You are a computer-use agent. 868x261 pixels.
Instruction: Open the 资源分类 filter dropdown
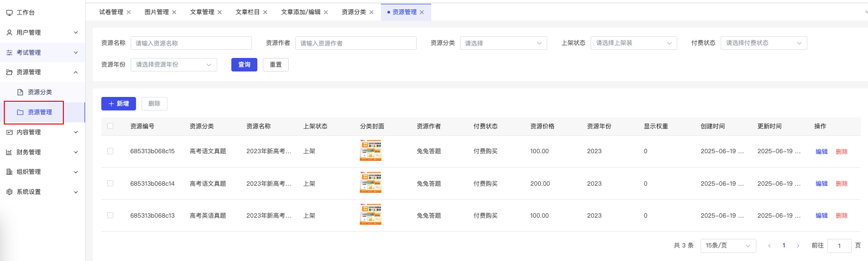pyautogui.click(x=503, y=43)
